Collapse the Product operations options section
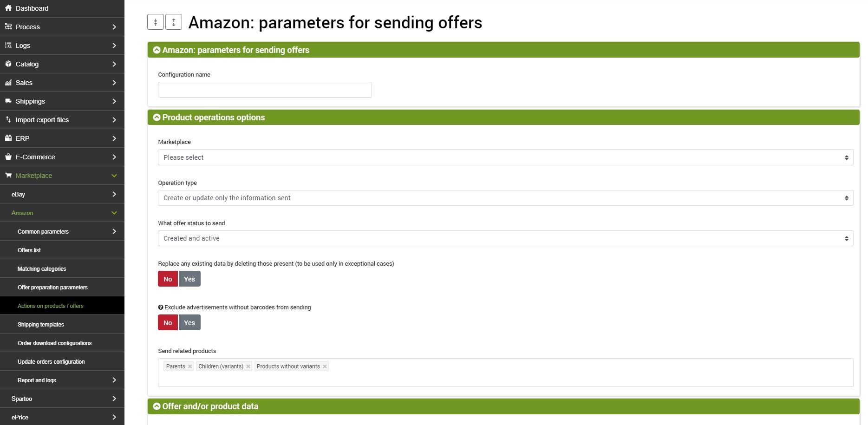 tap(157, 118)
